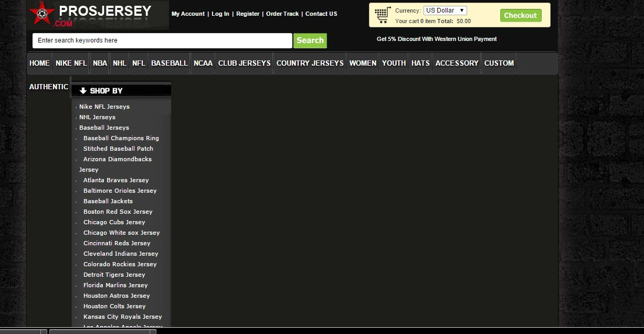
Task: Click the Search magnifier button
Action: 310,40
